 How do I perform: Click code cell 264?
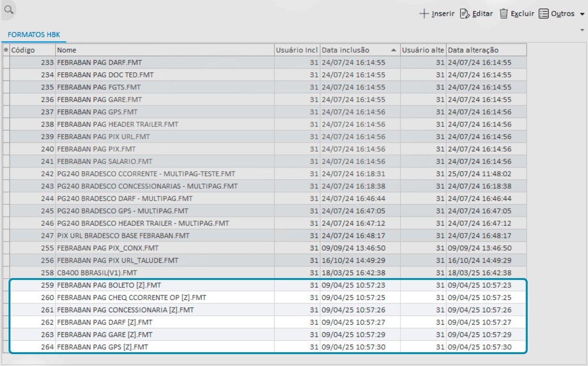[x=32, y=347]
